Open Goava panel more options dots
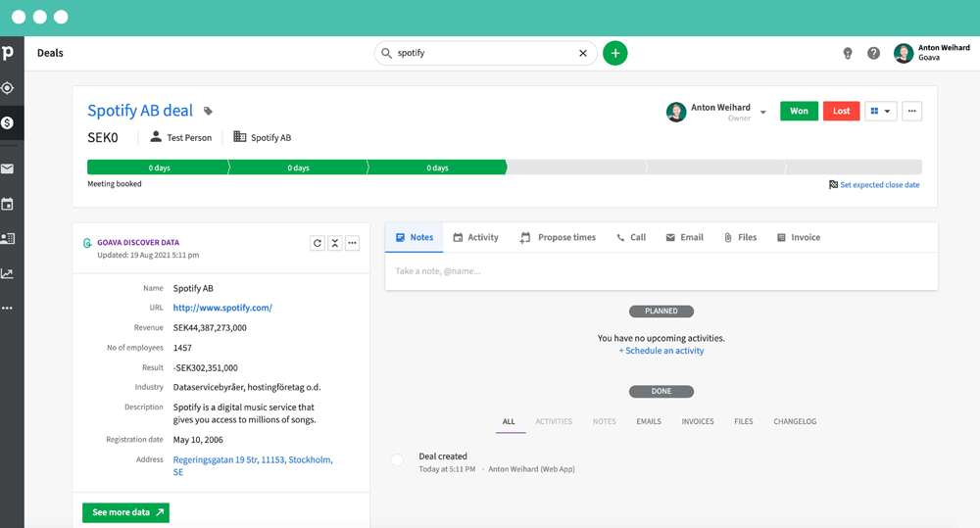Image resolution: width=980 pixels, height=528 pixels. click(353, 243)
